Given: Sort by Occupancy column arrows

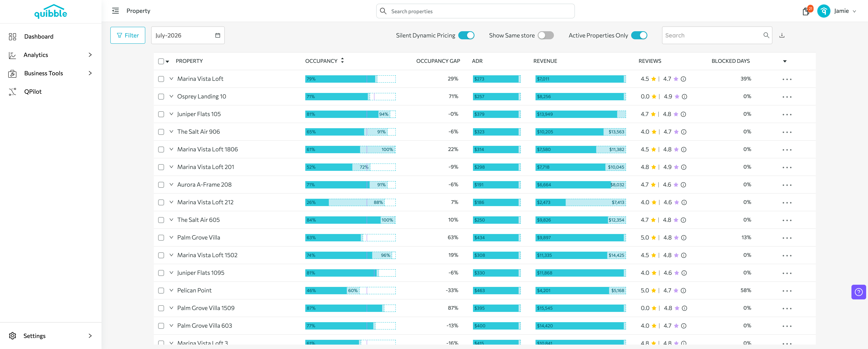Looking at the screenshot, I should coord(342,61).
